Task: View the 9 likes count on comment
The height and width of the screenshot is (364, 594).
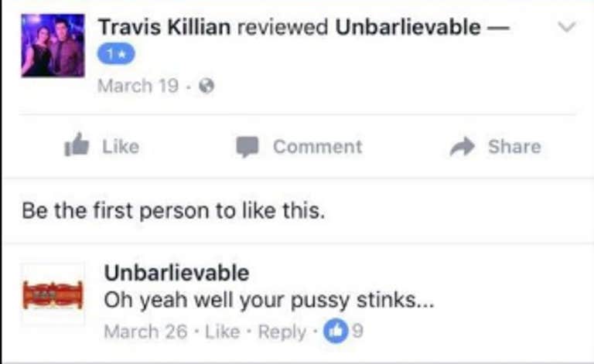Action: click(x=357, y=331)
